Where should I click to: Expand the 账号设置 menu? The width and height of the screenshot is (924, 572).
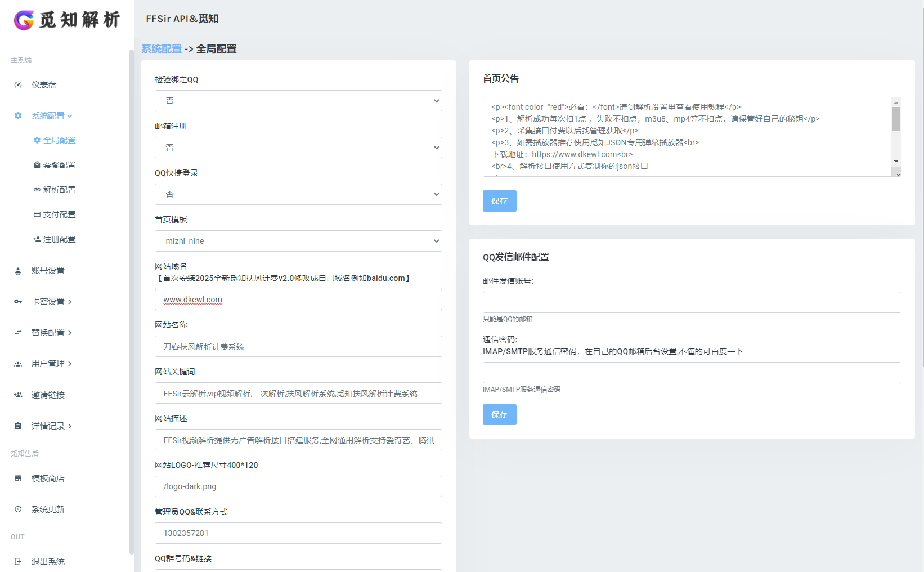pos(48,270)
